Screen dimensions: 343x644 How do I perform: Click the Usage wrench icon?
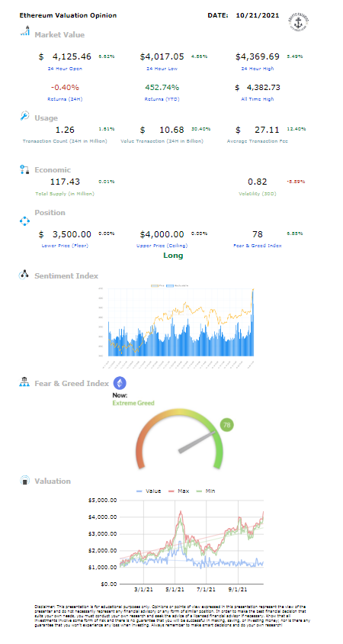(x=24, y=116)
